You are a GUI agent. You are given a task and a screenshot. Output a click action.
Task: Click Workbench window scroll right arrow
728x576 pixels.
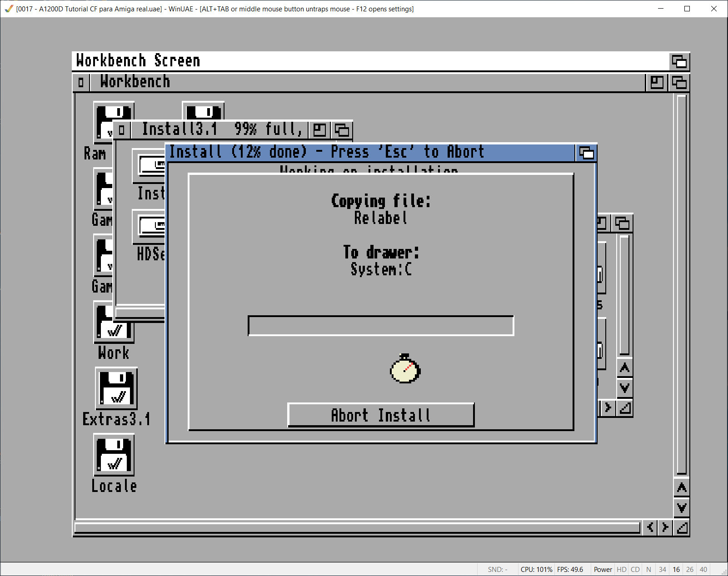tap(665, 527)
